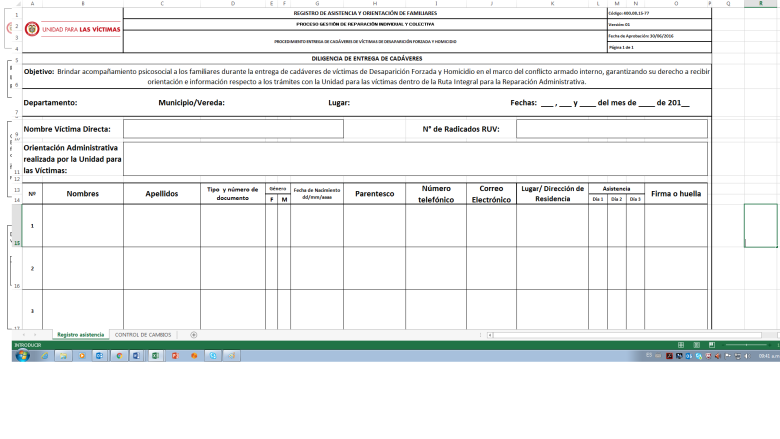Image resolution: width=780 pixels, height=439 pixels.
Task: Open Windows Media Player from the taskbar
Action: 82,355
